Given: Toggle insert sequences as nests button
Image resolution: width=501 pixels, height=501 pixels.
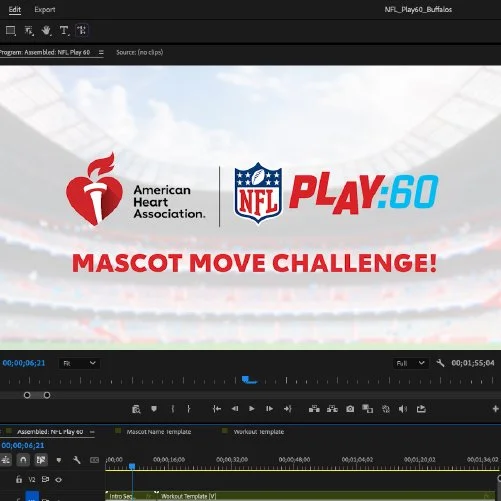Looking at the screenshot, I should (6, 460).
